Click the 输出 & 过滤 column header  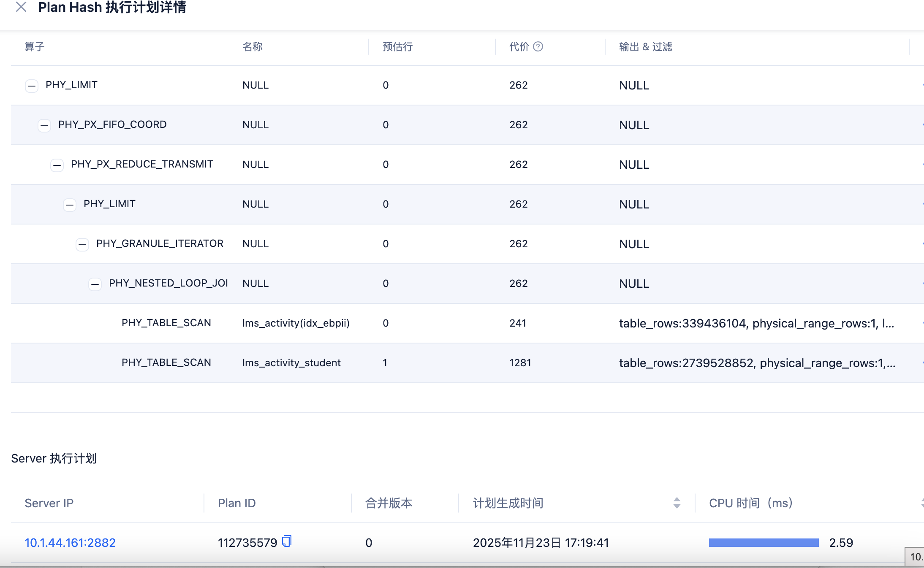(645, 46)
